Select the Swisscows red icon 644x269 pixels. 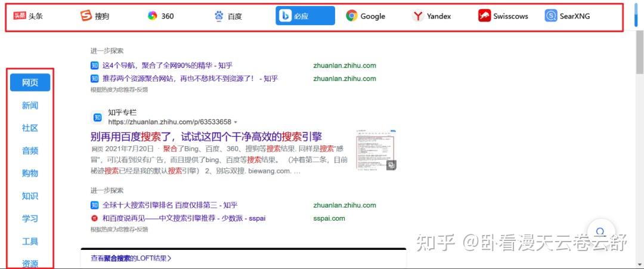485,16
